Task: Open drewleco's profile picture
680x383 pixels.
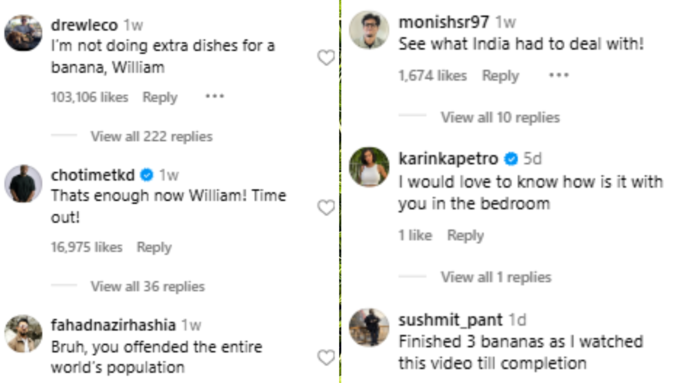Action: pos(23,33)
